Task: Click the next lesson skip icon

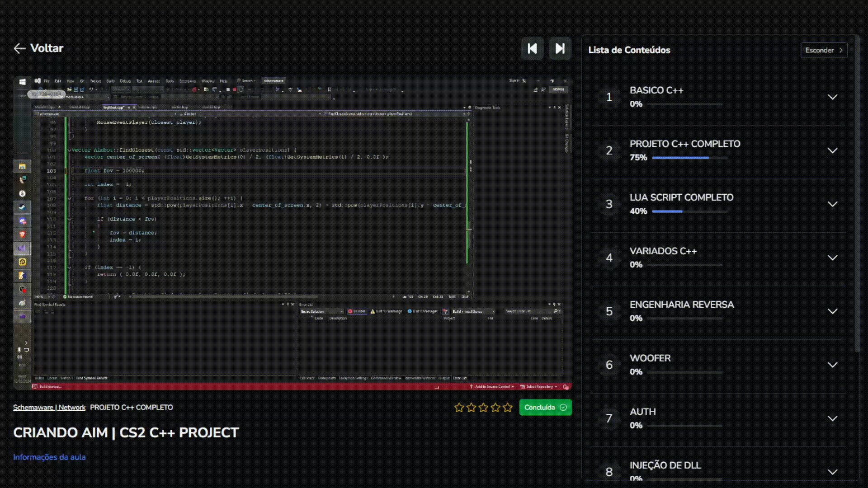Action: [560, 48]
